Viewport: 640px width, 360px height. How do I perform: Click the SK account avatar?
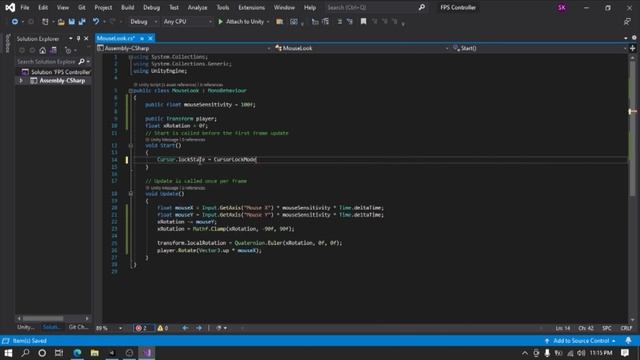coord(562,7)
